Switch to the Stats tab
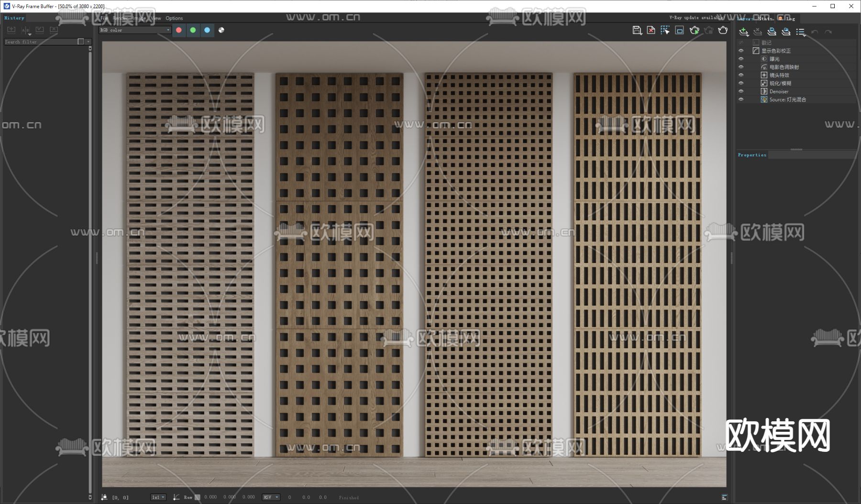The width and height of the screenshot is (861, 504). [765, 18]
